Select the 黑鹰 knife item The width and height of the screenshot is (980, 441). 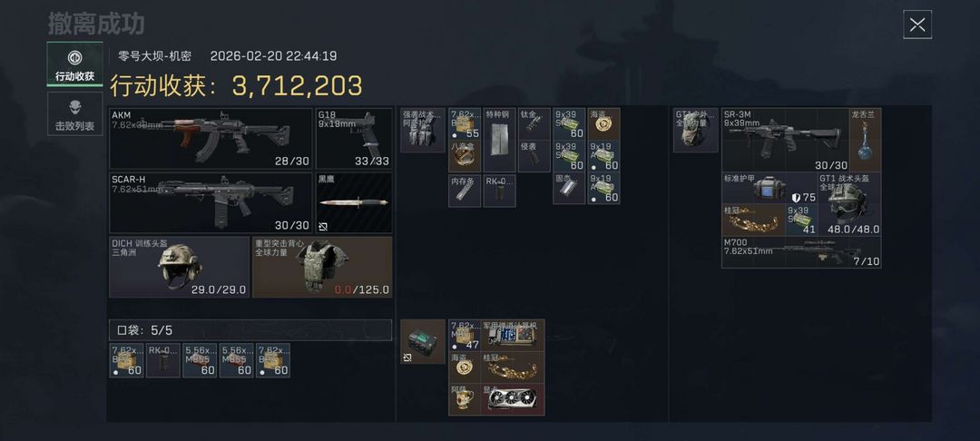(355, 203)
